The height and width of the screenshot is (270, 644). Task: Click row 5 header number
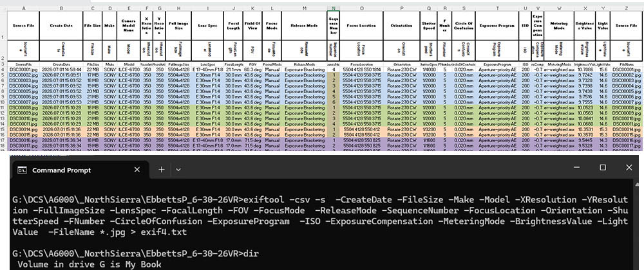(x=3, y=75)
